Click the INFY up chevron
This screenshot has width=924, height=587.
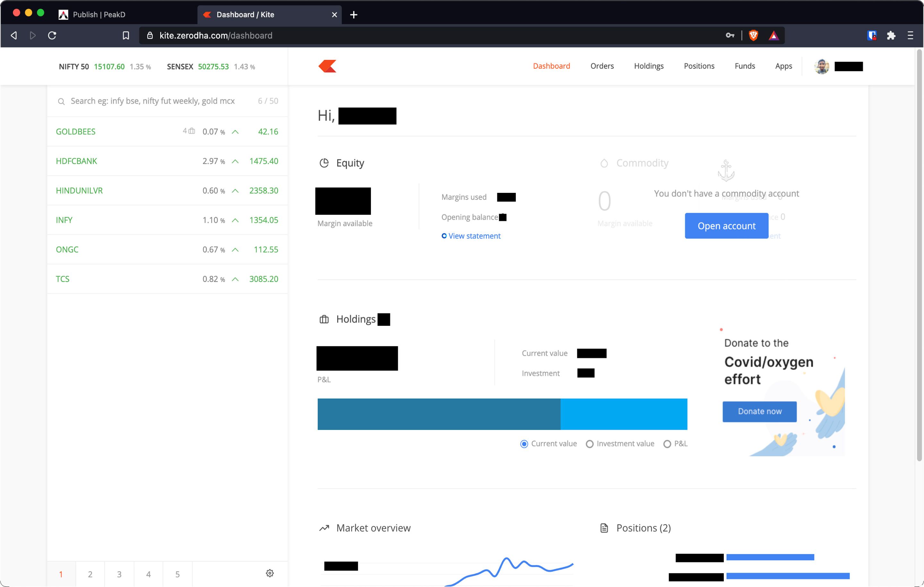point(235,220)
